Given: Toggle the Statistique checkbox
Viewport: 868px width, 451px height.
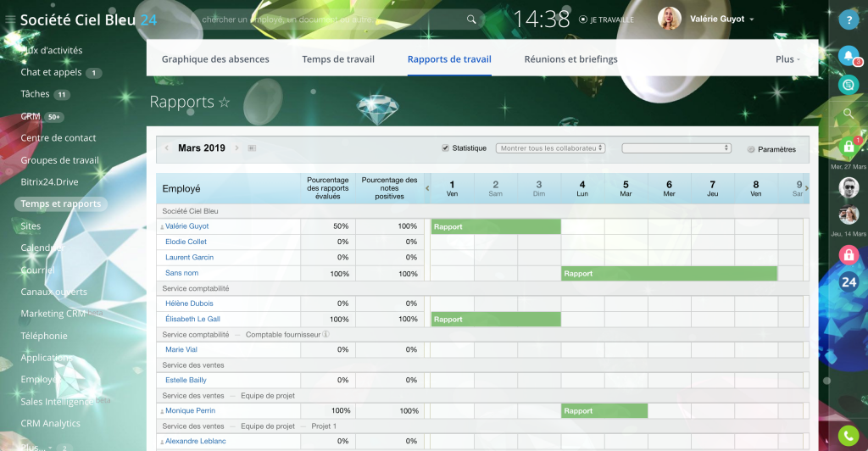Looking at the screenshot, I should [x=446, y=148].
